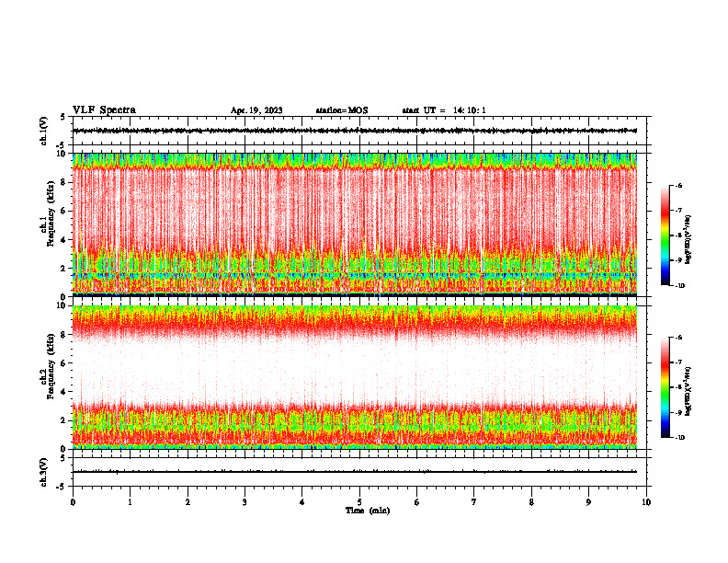Click the "VLF Spectra" plot title
728x563 pixels.
104,110
